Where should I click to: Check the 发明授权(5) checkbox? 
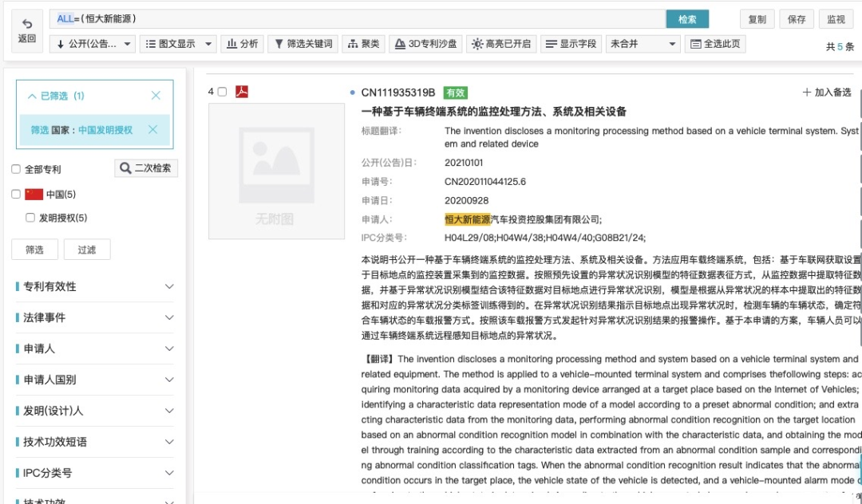[x=30, y=218]
